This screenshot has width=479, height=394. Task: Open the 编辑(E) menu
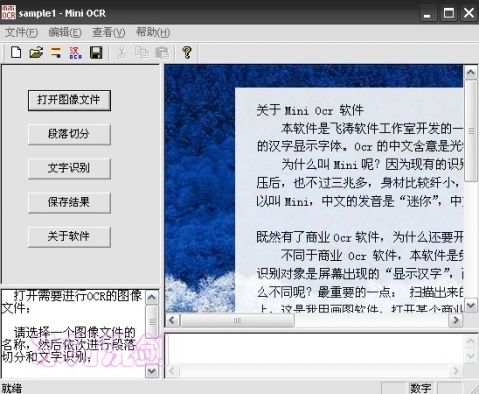click(x=65, y=32)
